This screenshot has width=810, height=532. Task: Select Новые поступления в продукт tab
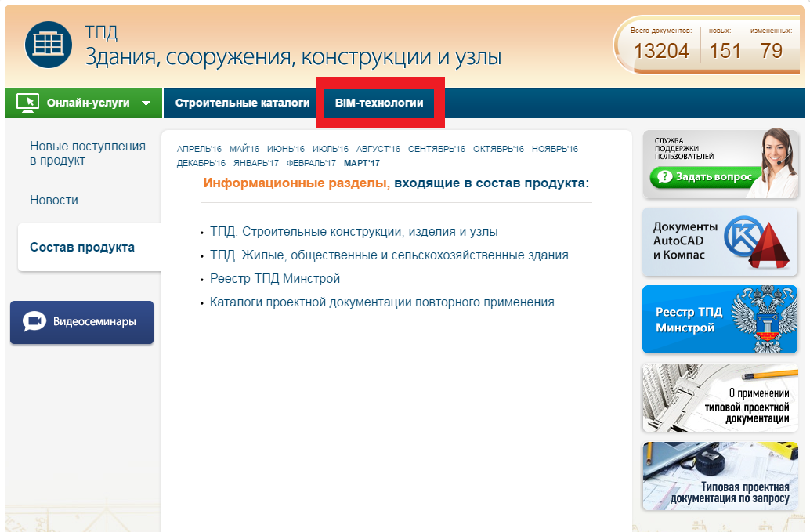pos(87,154)
